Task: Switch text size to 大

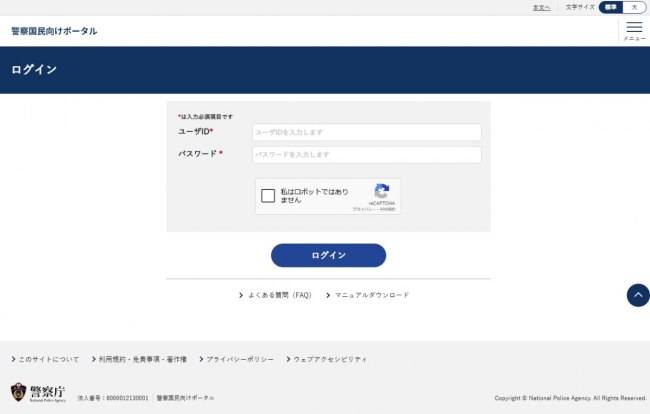Action: pyautogui.click(x=633, y=7)
